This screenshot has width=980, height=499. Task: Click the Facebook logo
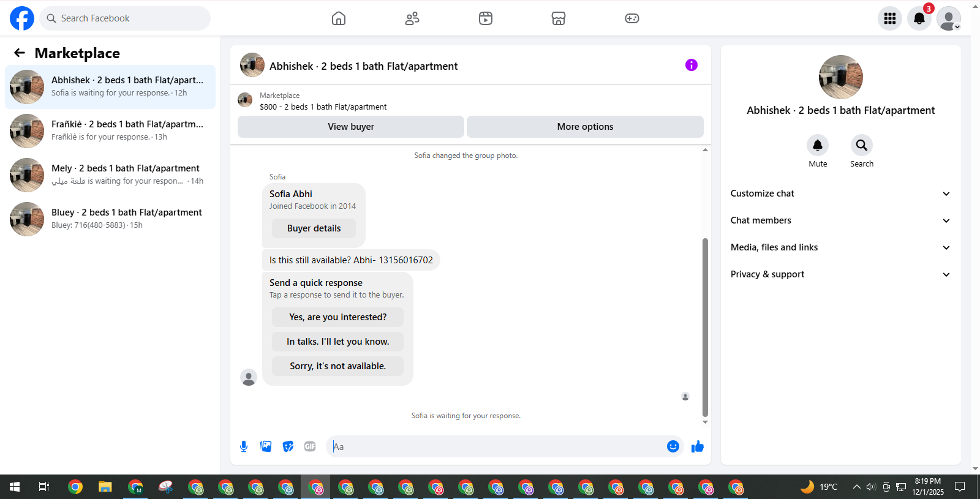click(22, 18)
